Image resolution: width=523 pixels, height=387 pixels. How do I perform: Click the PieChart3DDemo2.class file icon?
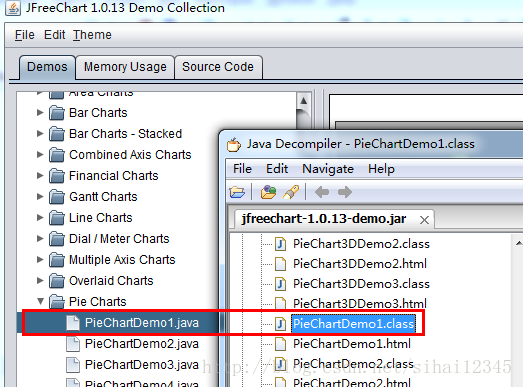click(x=280, y=244)
